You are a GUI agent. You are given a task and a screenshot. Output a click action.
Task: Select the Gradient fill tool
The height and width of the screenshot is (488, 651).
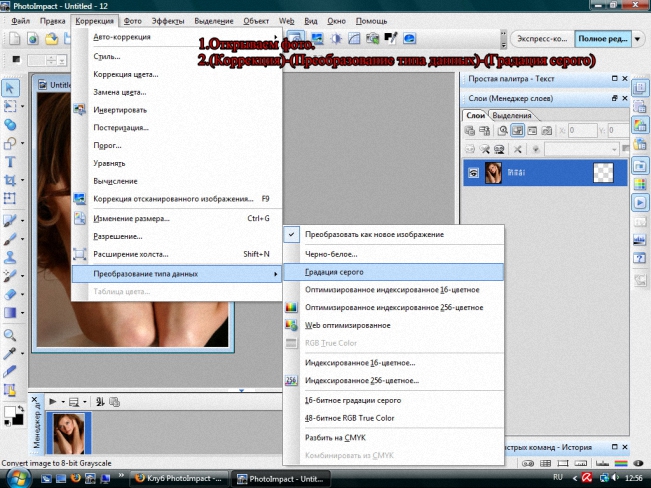(10, 312)
